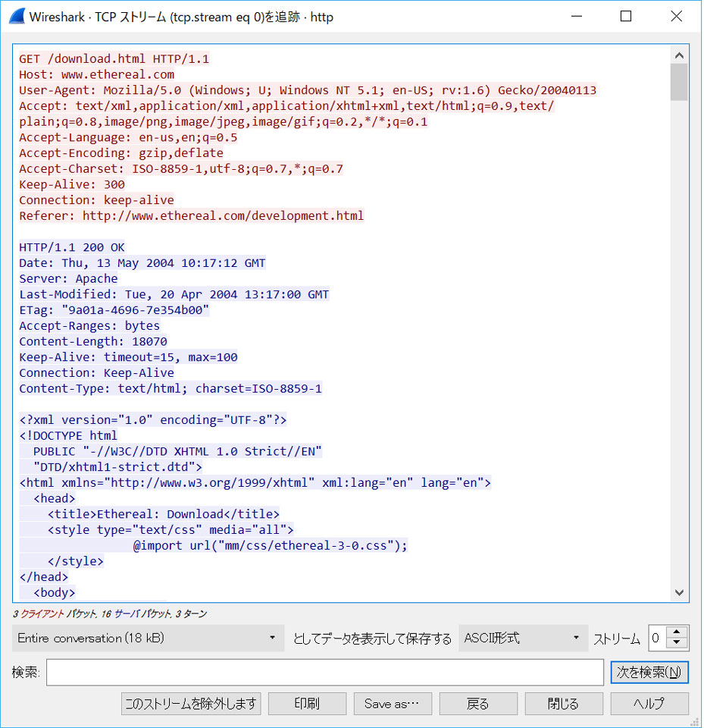
Task: Click the '<style type="text/css"' line
Action: coord(171,530)
